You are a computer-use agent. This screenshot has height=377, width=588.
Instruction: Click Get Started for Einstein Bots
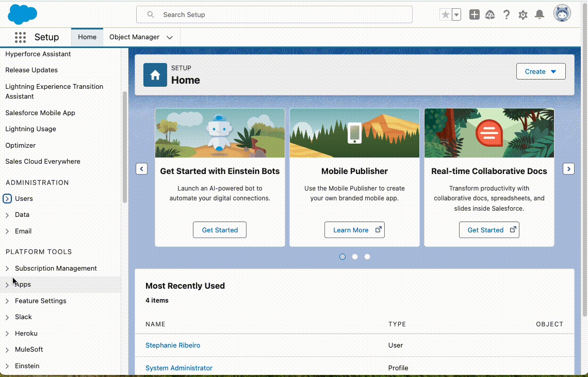click(x=220, y=230)
